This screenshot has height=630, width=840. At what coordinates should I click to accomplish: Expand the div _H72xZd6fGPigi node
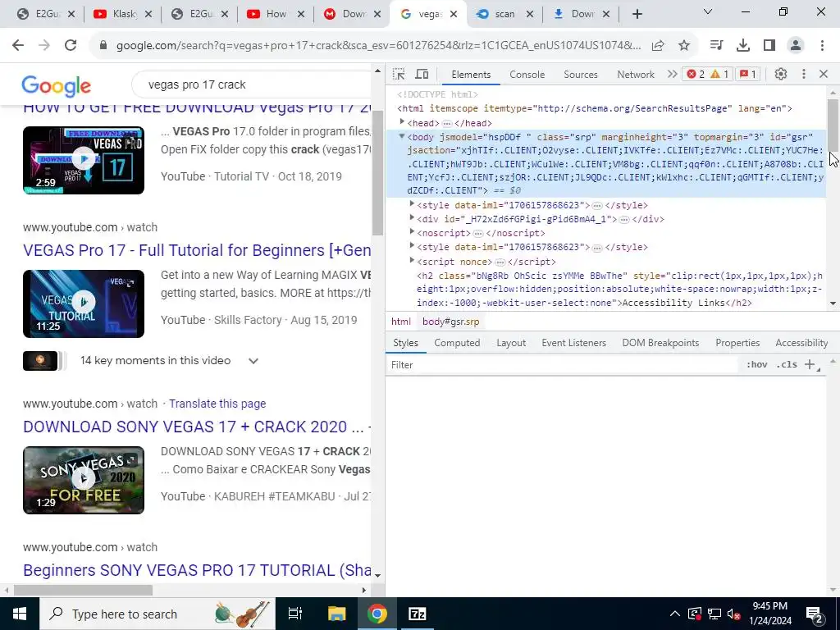tap(412, 218)
